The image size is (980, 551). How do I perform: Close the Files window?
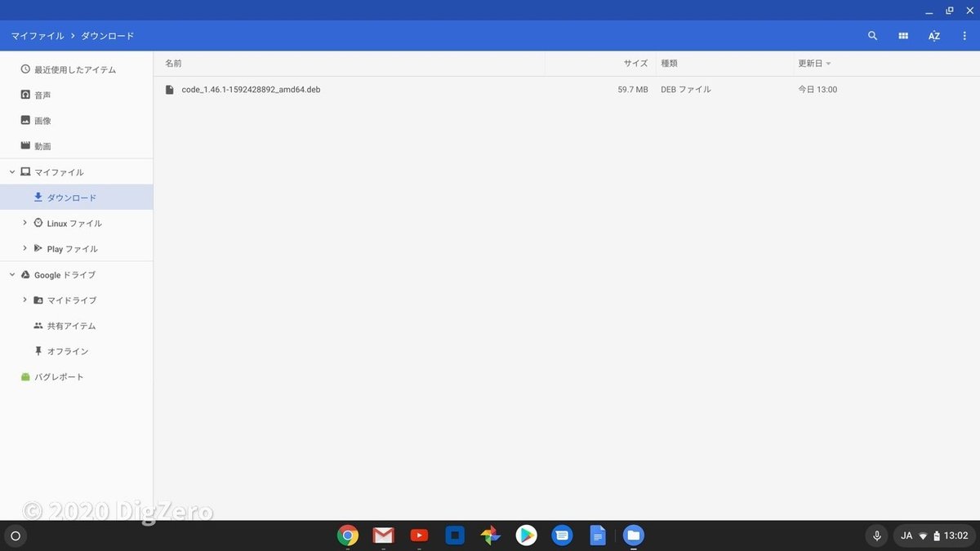click(968, 11)
